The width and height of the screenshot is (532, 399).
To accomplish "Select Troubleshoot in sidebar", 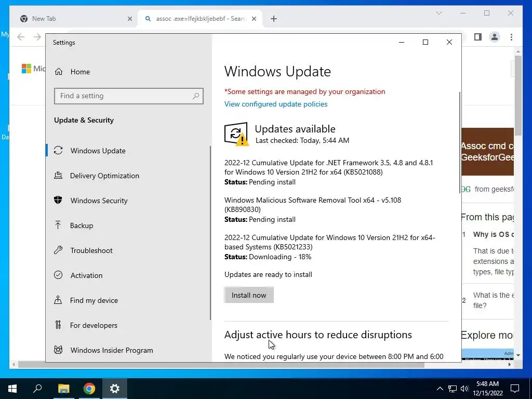I will coord(128,250).
